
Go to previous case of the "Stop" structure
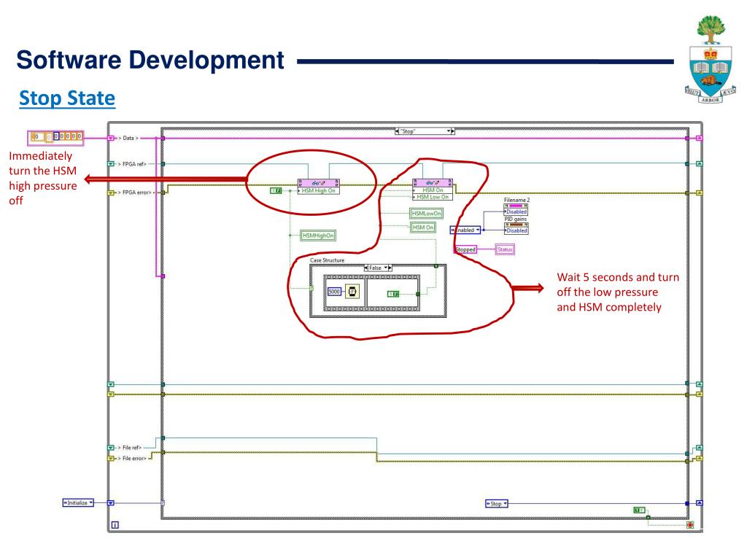(x=398, y=131)
